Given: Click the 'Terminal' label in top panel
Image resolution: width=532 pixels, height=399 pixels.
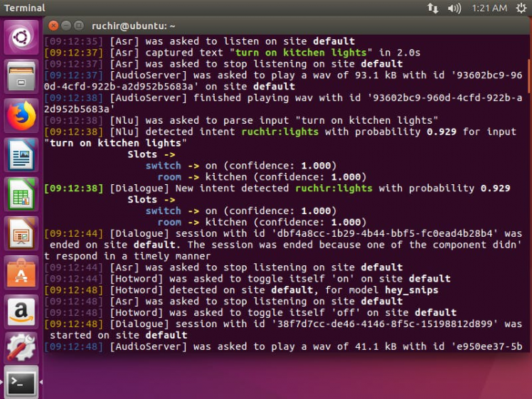Looking at the screenshot, I should click(24, 8).
